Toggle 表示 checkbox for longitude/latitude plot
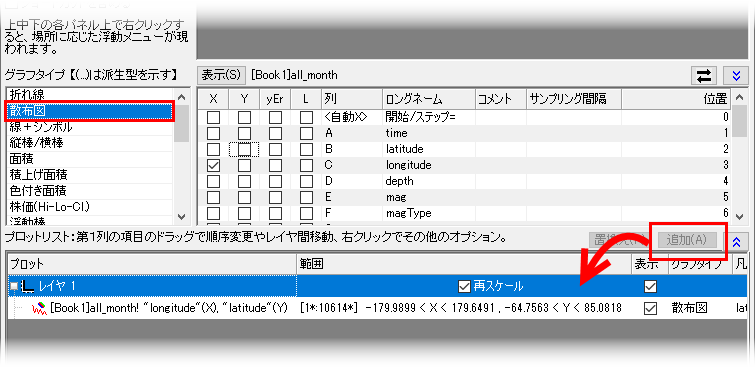Image resolution: width=755 pixels, height=368 pixels. coord(650,308)
